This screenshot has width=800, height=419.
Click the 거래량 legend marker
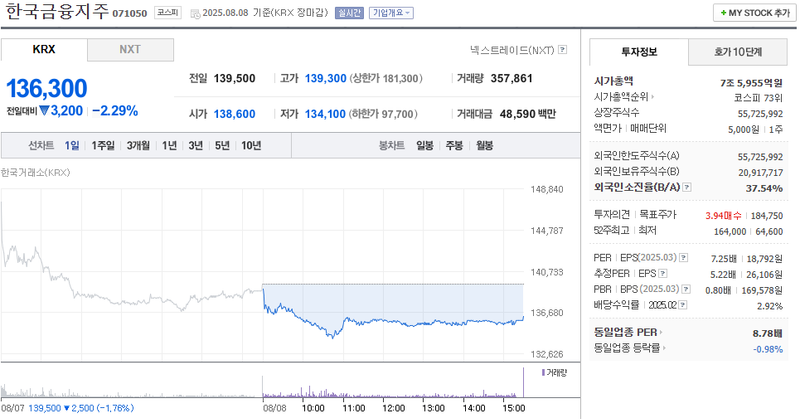[x=543, y=373]
